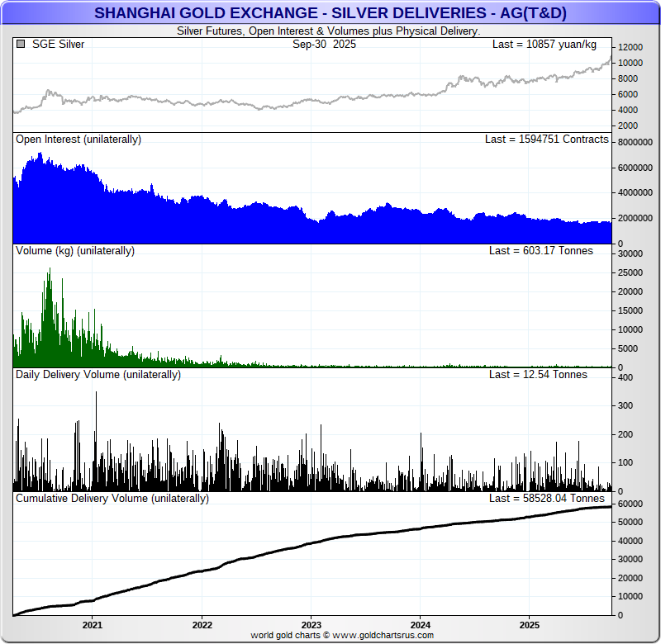The image size is (661, 644).
Task: Click the chart title 'SHANGHAI GOLD EXCHANGE - SILVER DELIVERIES - AG(T&D)'
Action: point(330,13)
